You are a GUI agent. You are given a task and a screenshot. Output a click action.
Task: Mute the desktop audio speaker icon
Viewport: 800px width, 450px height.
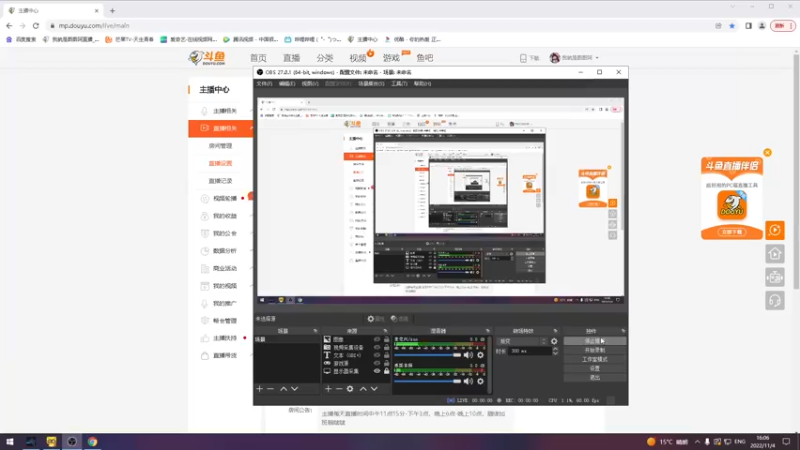[x=468, y=381]
